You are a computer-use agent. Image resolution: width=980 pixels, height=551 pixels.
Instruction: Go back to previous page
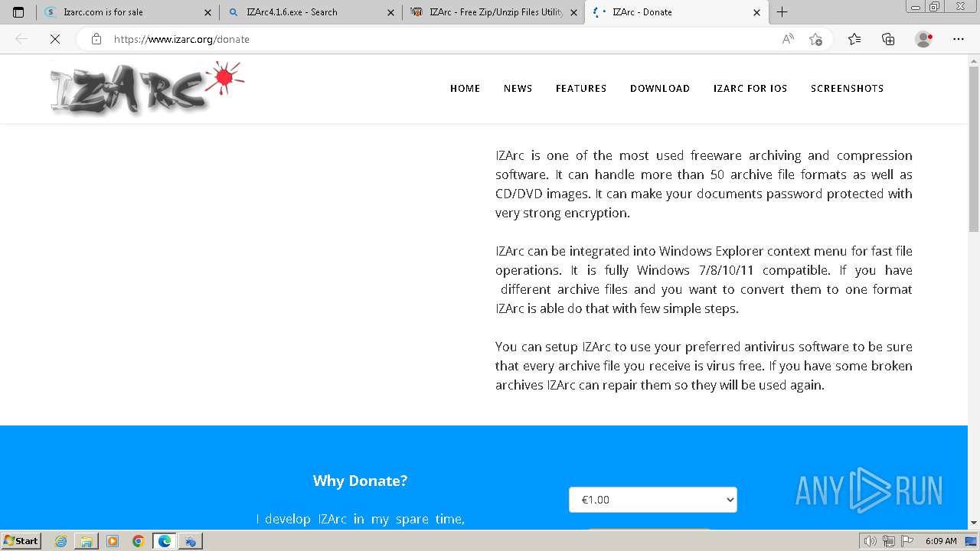[x=21, y=39]
